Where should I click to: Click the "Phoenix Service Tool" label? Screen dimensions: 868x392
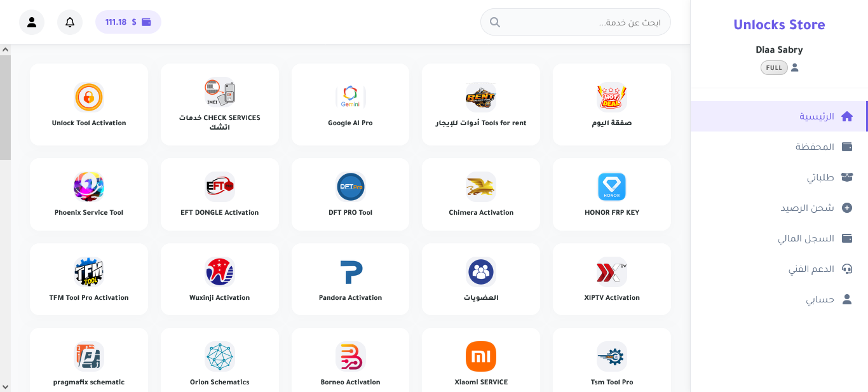pyautogui.click(x=89, y=213)
